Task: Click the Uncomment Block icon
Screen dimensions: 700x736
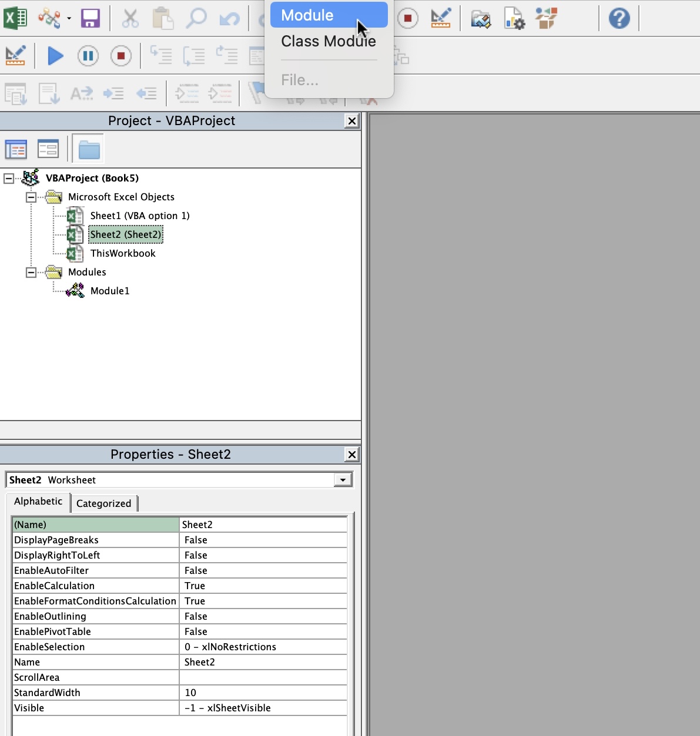Action: pyautogui.click(x=220, y=93)
